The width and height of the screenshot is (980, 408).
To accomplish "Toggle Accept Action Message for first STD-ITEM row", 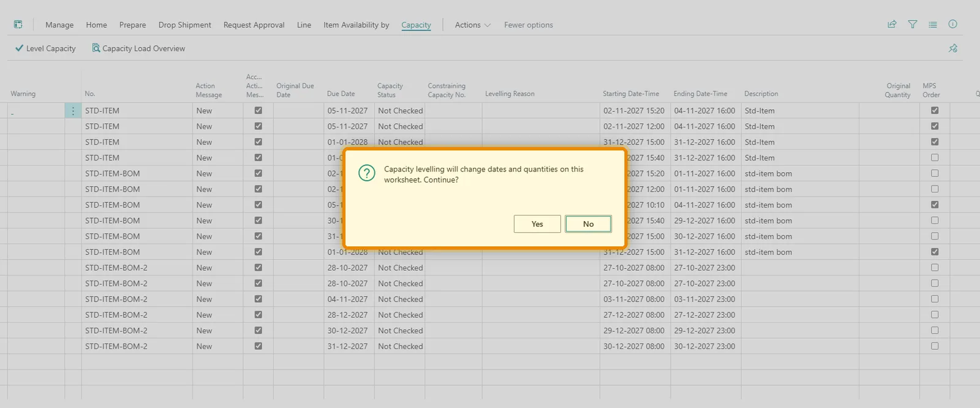I will pyautogui.click(x=258, y=111).
